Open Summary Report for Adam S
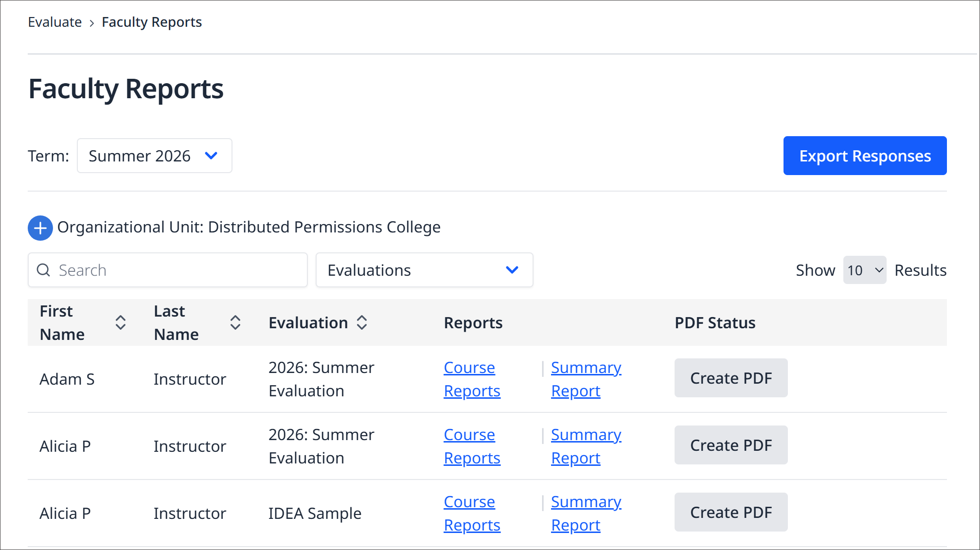Screen dimensions: 980x550 point(586,379)
